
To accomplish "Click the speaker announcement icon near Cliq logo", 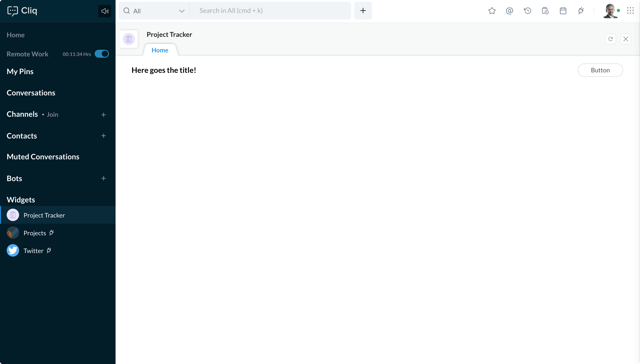I will (105, 11).
